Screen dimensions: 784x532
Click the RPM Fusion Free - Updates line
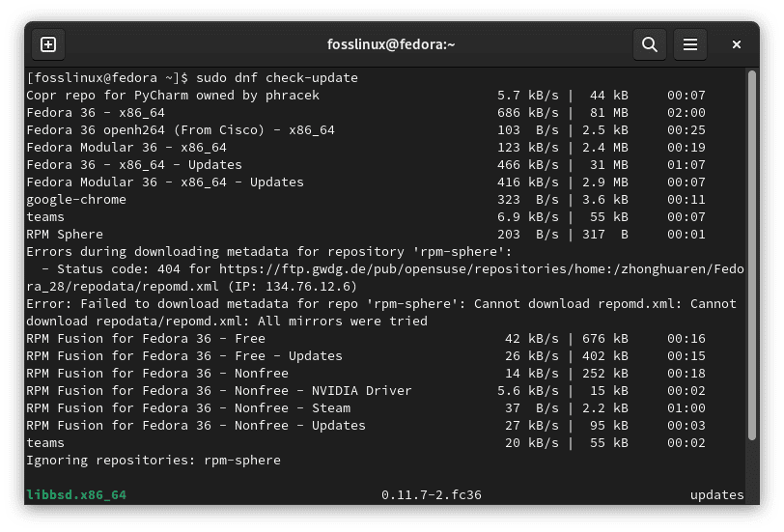[x=183, y=356]
